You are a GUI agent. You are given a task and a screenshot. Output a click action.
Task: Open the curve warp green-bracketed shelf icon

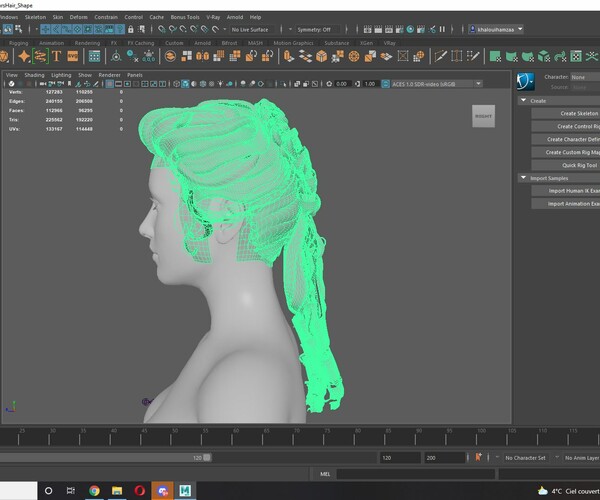pyautogui.click(x=40, y=56)
